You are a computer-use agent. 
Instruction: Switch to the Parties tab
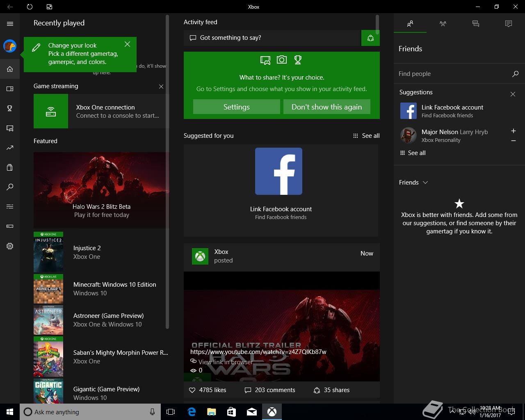[443, 24]
